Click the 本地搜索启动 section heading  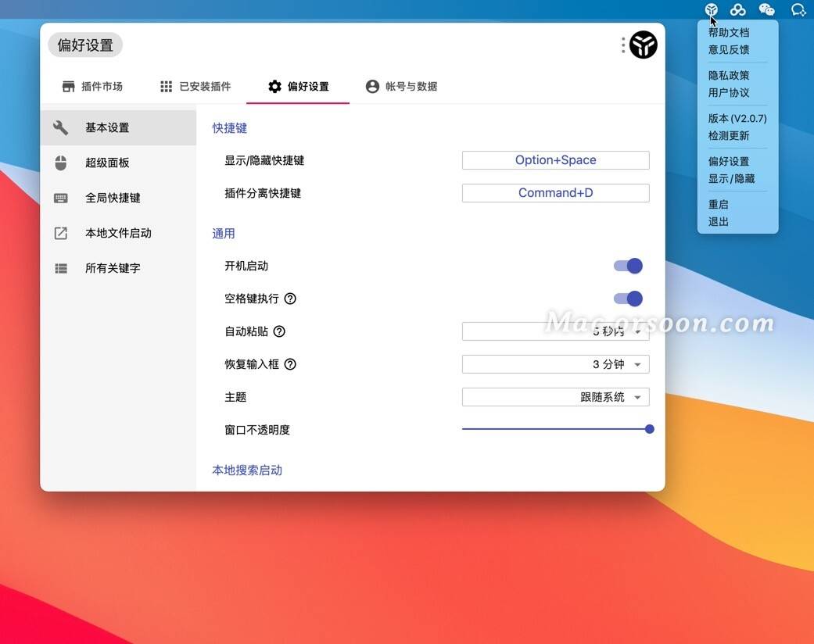247,470
